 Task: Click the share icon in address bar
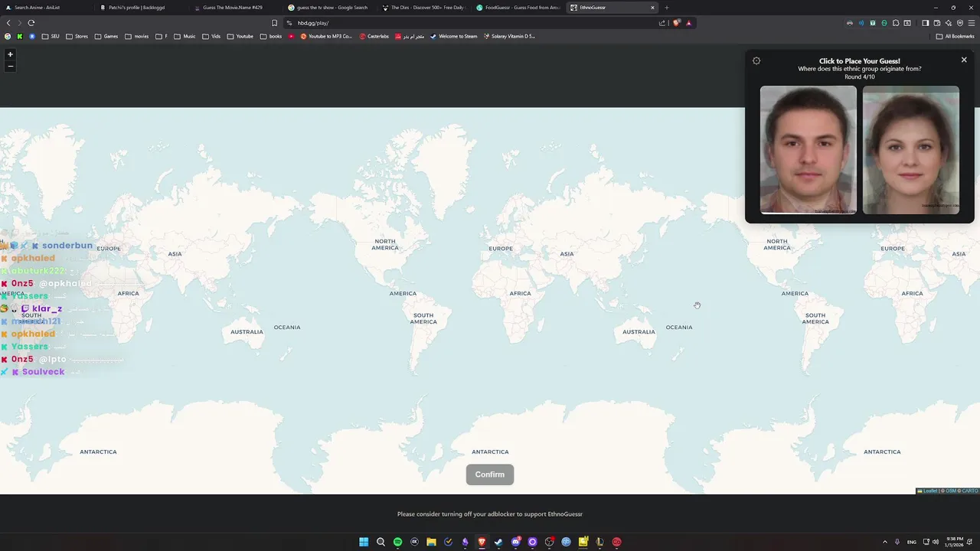click(x=662, y=23)
